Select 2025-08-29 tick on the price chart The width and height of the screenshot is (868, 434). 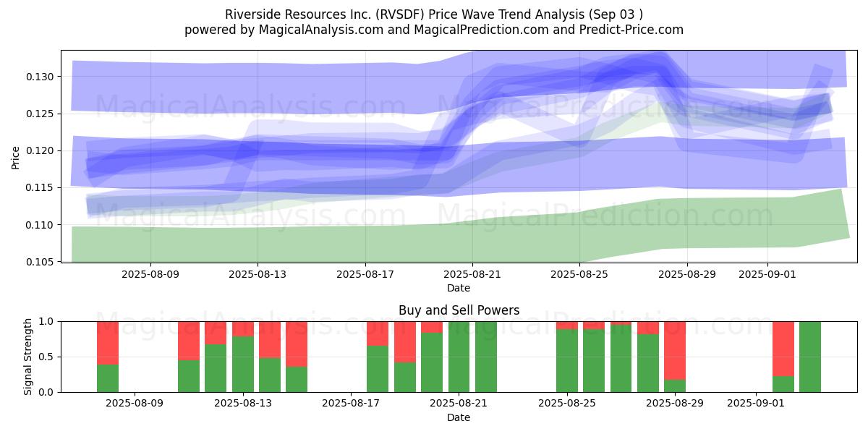pos(686,274)
